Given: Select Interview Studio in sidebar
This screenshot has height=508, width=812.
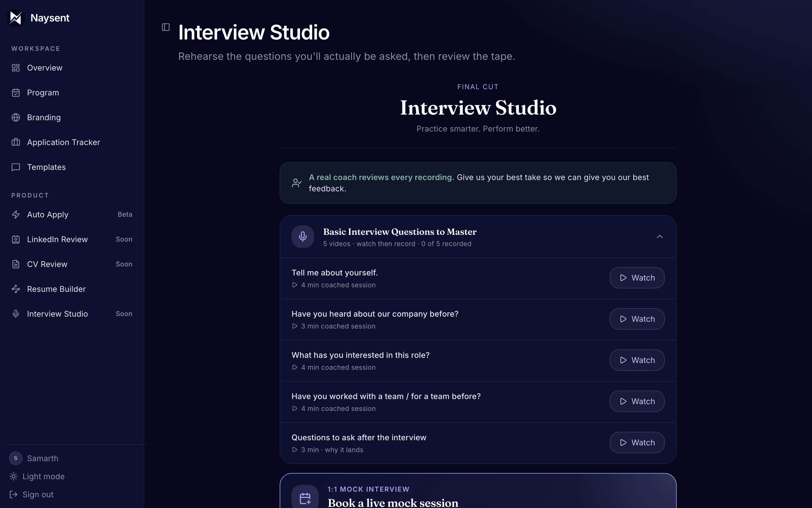Looking at the screenshot, I should [x=72, y=314].
